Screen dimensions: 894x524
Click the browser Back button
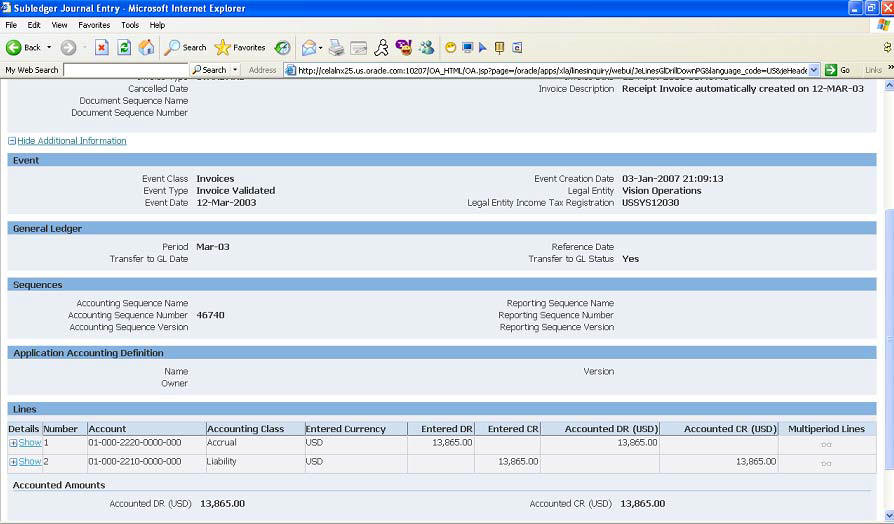24,47
